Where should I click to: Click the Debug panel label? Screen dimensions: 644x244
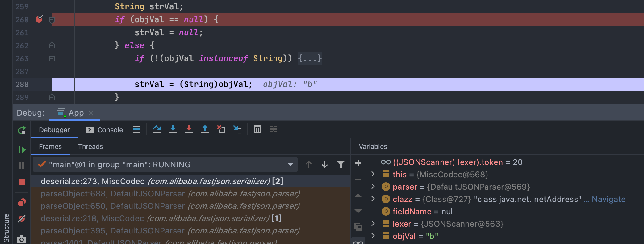pyautogui.click(x=31, y=113)
